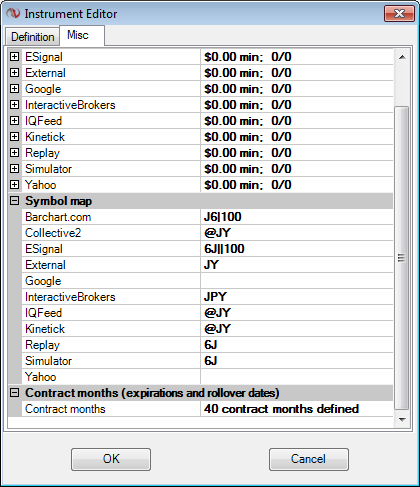Select the Simulator label in Symbol map
Image resolution: width=420 pixels, height=487 pixels.
[48, 361]
